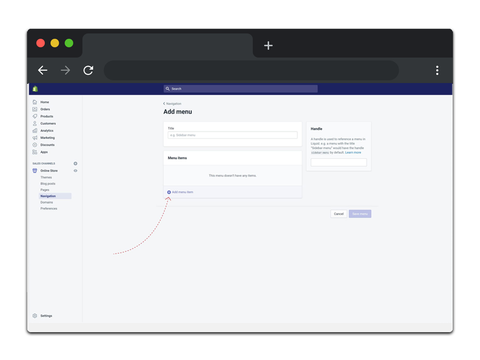The height and width of the screenshot is (360, 480).
Task: Go back via the Navigation breadcrumb
Action: pyautogui.click(x=172, y=104)
